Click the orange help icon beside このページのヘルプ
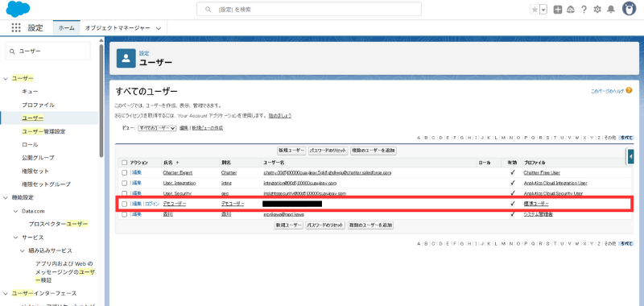644x306 pixels. pyautogui.click(x=629, y=90)
